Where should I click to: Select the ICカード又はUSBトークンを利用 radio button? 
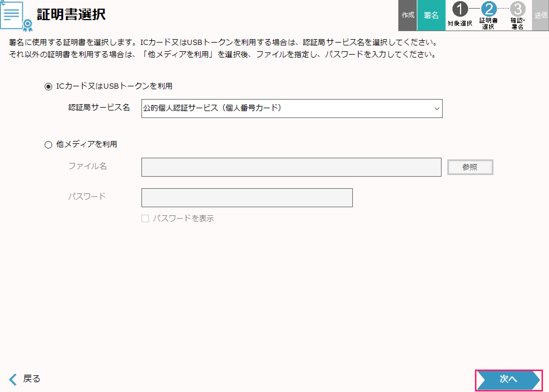point(48,86)
